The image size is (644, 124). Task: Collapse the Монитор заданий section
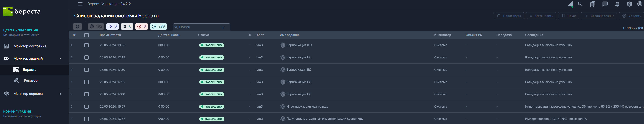point(60,58)
